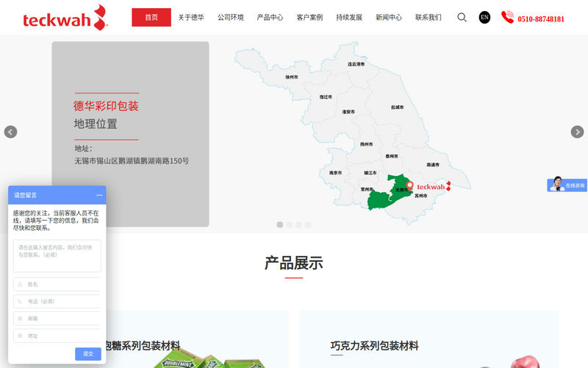The width and height of the screenshot is (588, 368).
Task: Focus the 电话 (必填) phone field
Action: tap(57, 302)
